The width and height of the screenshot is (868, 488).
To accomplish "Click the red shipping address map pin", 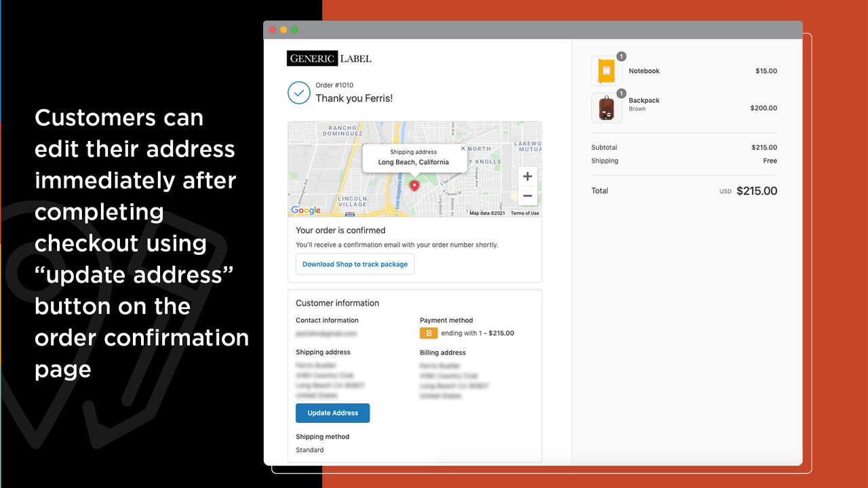I will 414,186.
